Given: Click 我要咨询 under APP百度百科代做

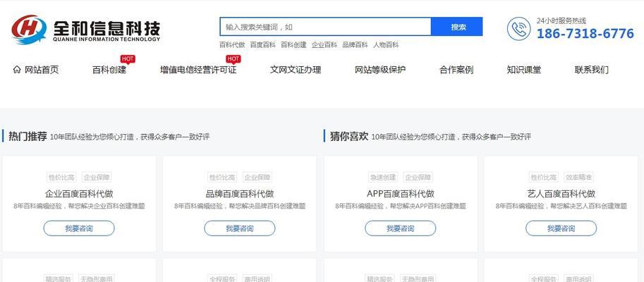Looking at the screenshot, I should [401, 228].
